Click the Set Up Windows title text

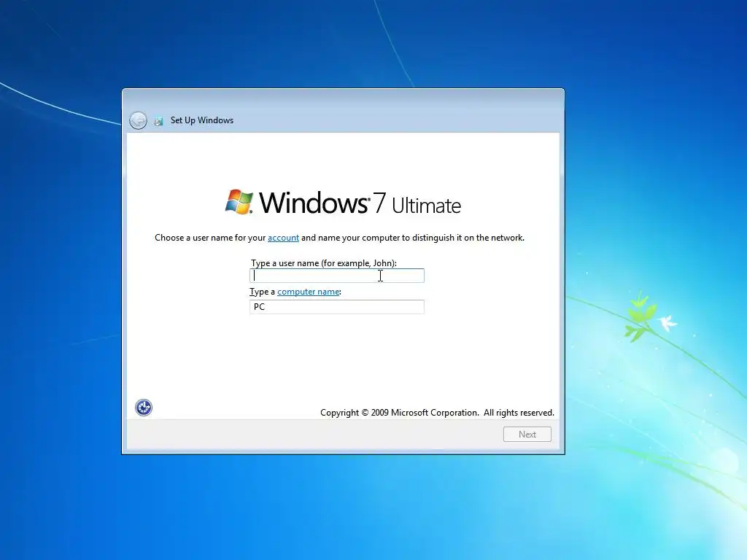(202, 120)
